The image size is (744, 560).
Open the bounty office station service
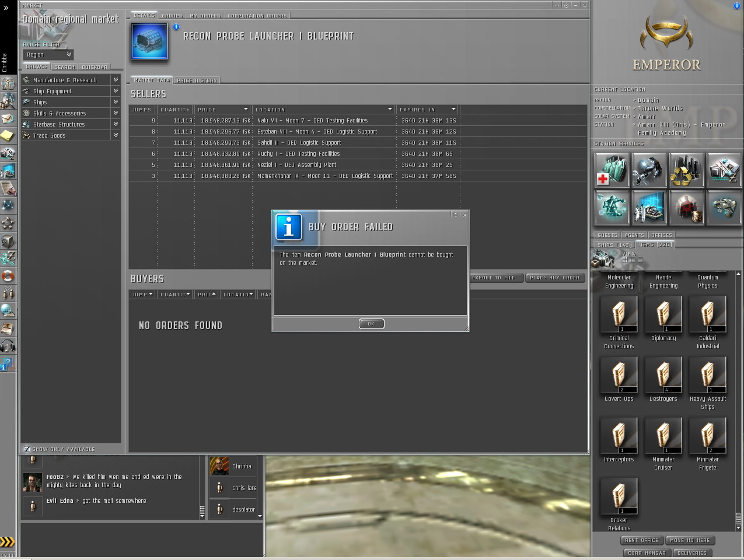coord(686,207)
